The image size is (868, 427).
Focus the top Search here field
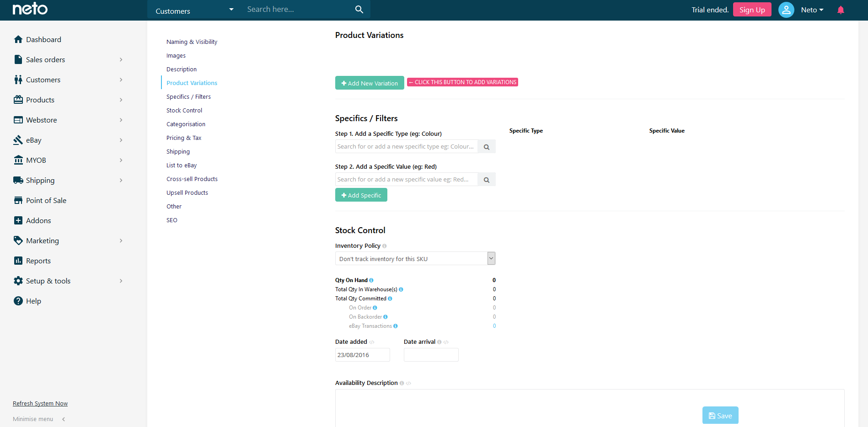pyautogui.click(x=298, y=9)
